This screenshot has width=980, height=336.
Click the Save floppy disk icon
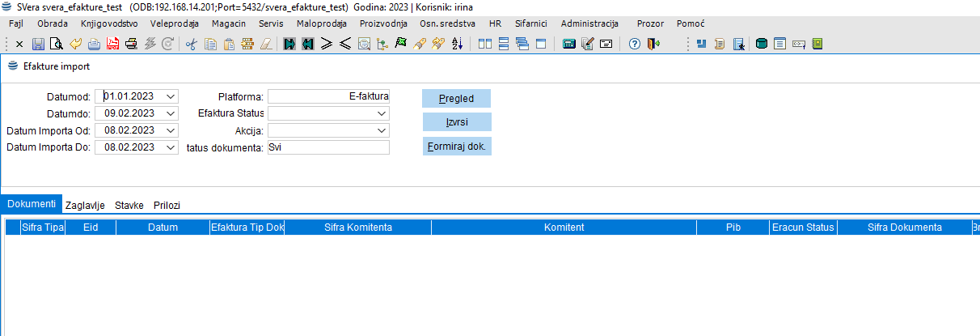click(x=39, y=44)
